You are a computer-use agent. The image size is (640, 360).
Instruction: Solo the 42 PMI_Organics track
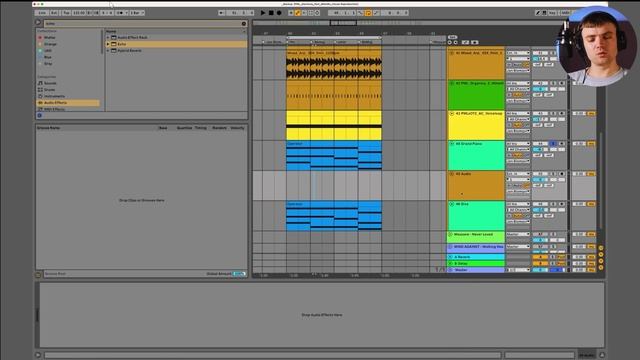[x=553, y=83]
